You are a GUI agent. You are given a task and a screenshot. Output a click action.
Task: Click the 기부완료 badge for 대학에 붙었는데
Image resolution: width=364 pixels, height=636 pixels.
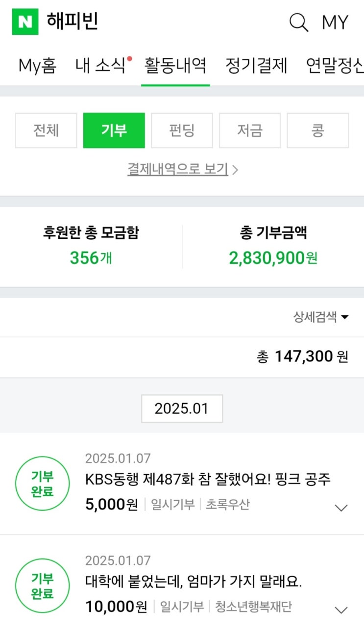[42, 585]
